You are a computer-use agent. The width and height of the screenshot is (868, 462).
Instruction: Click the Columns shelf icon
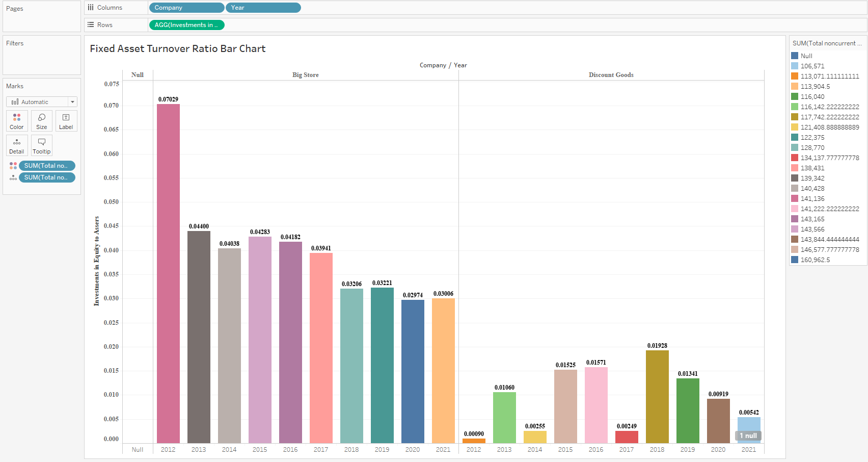point(91,8)
